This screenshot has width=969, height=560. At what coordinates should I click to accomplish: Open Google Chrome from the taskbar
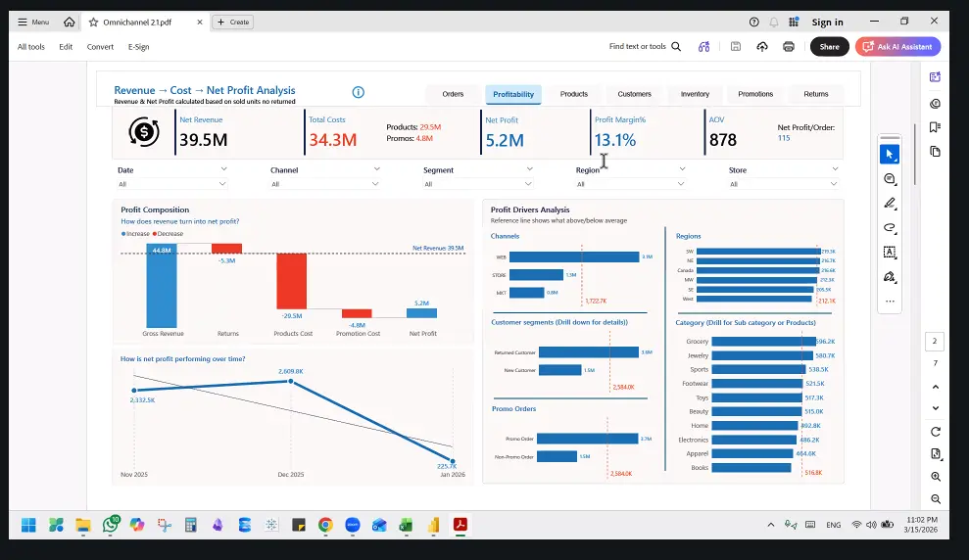tap(325, 526)
